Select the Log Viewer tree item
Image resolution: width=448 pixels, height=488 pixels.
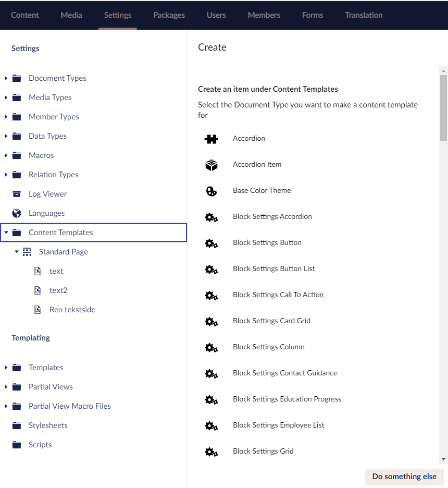47,194
